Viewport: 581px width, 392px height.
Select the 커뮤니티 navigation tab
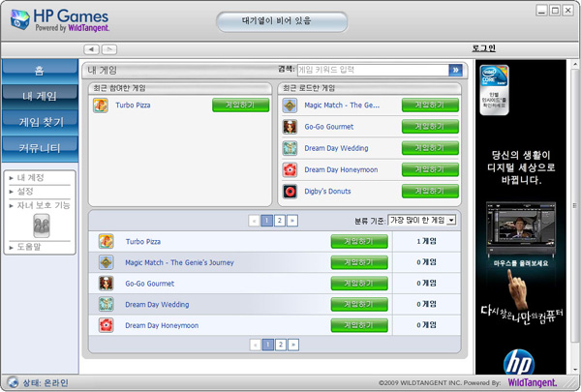click(40, 148)
